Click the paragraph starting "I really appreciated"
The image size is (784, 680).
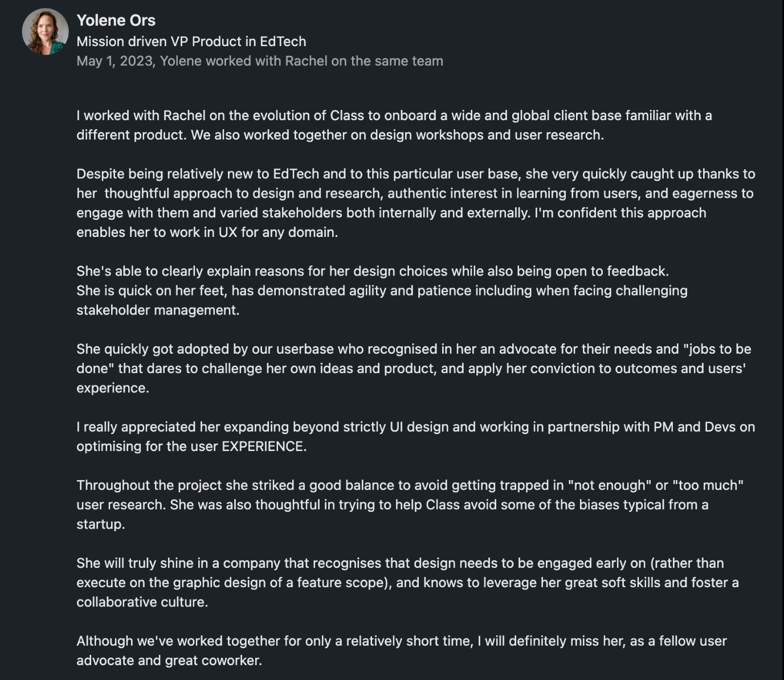(x=415, y=436)
